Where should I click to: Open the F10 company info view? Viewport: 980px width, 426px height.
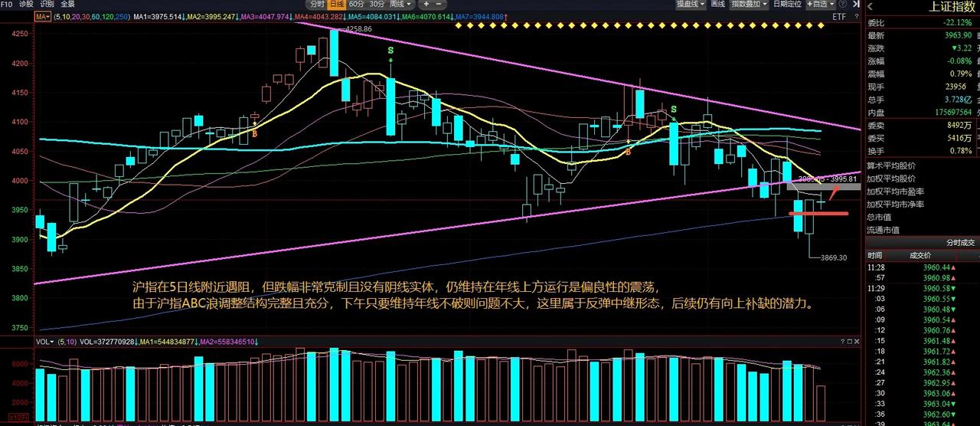pos(6,4)
